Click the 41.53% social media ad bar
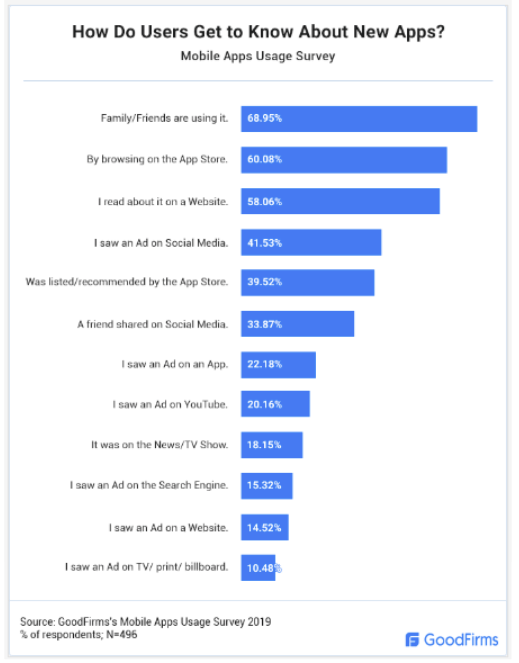519x663 pixels. tap(311, 242)
